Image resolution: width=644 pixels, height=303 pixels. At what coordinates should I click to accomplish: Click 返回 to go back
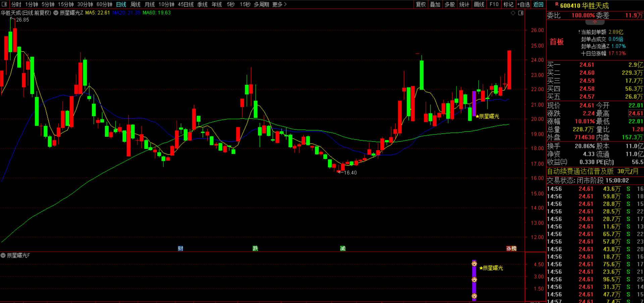[538, 4]
